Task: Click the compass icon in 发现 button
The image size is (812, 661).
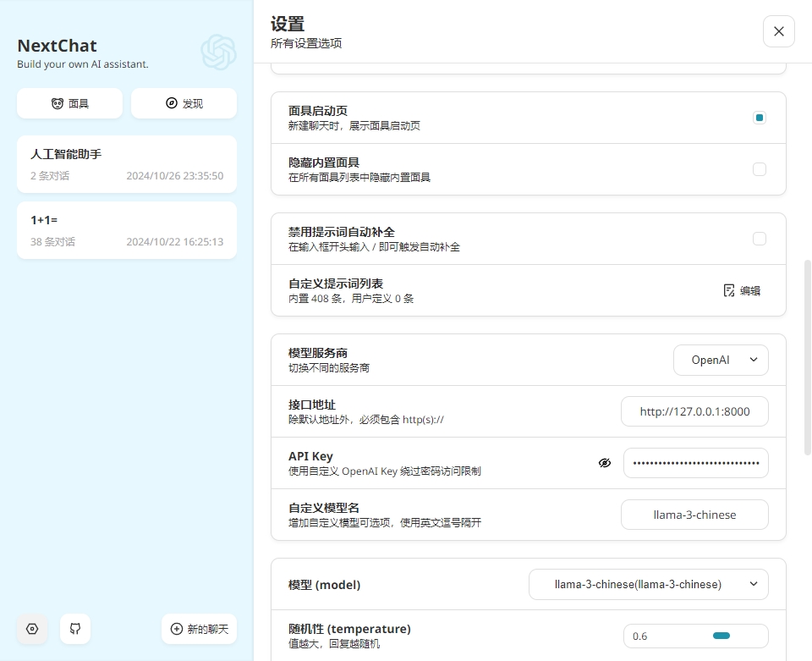Action: (x=172, y=103)
